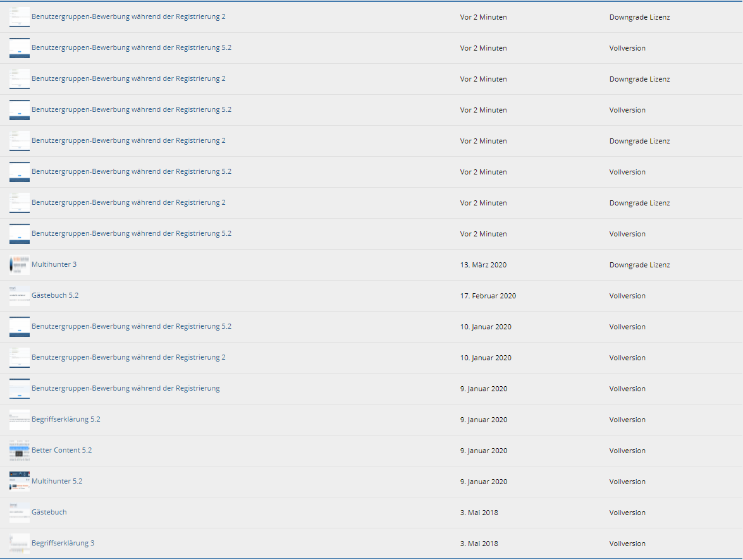Viewport: 743px width, 560px height.
Task: Open the Begriffserklärung 3 link
Action: coord(63,543)
